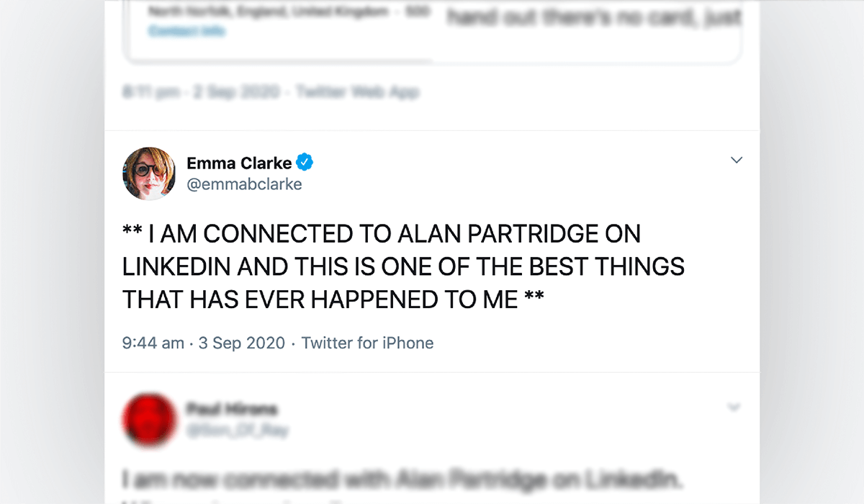
Task: Click the blue verified badge next to Emma Clarke
Action: (305, 163)
